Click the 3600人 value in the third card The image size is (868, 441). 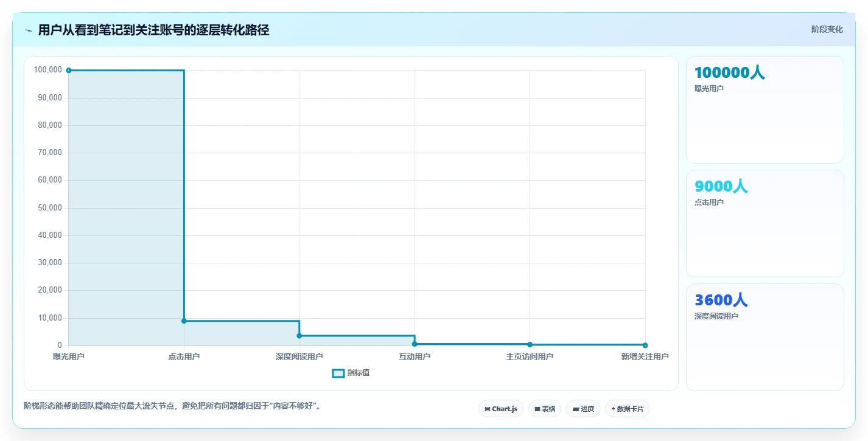click(x=721, y=300)
